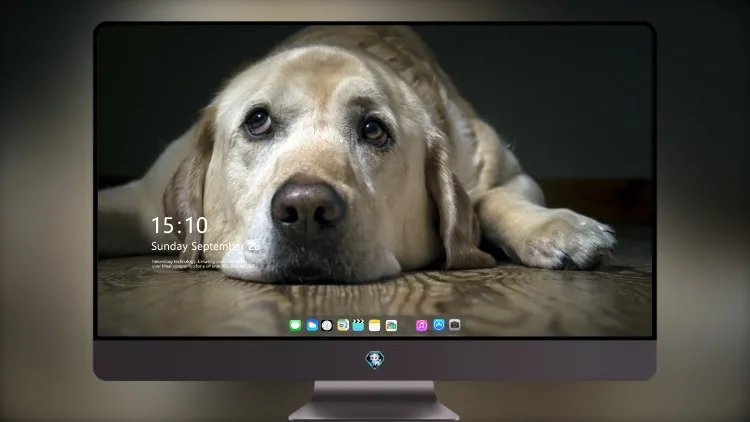The image size is (750, 422).
Task: Launch the Weather app from dock
Action: click(312, 326)
